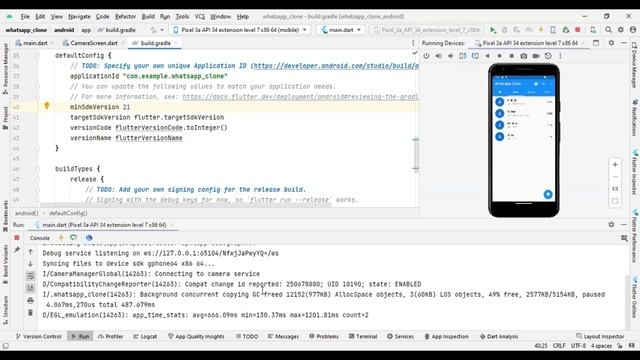Click the editor vertical scrollbar
Image resolution: width=640 pixels, height=360 pixels.
coord(416,153)
